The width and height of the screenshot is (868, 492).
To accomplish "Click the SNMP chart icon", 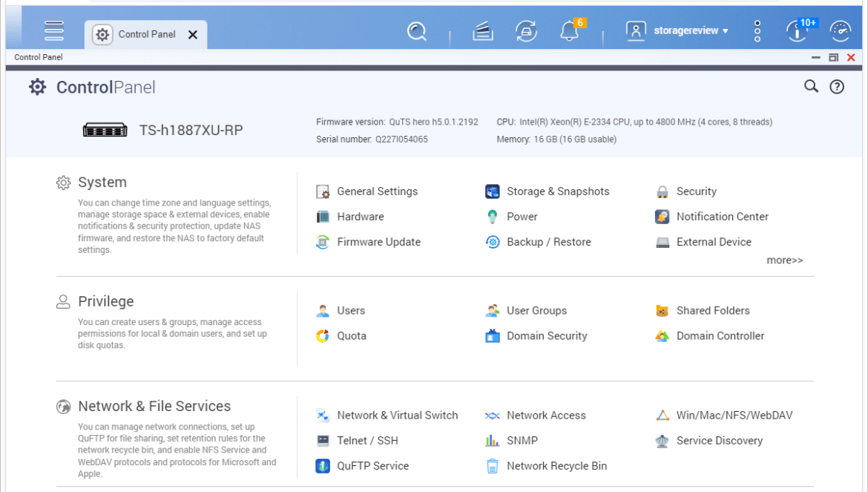I will pyautogui.click(x=492, y=441).
